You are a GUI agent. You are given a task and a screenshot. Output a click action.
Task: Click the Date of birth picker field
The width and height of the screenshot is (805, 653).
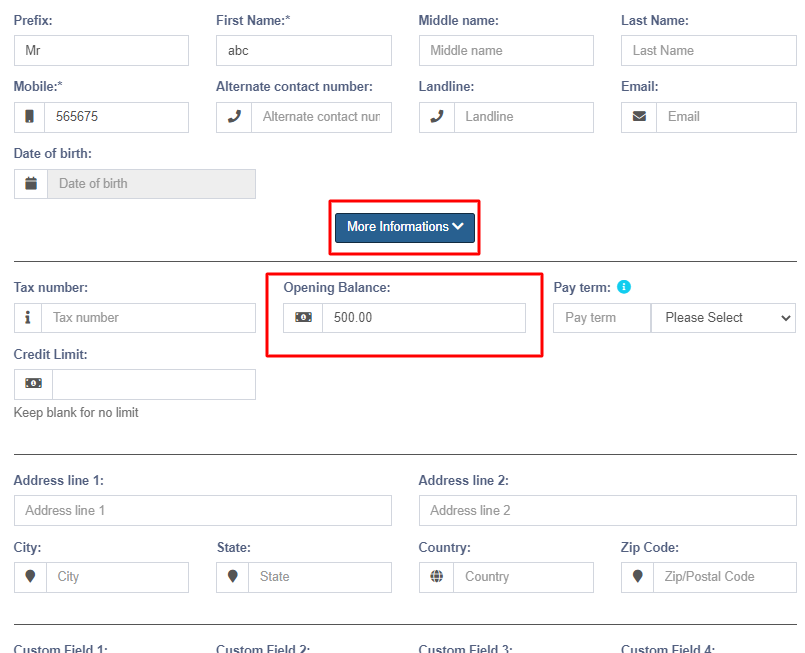point(150,184)
